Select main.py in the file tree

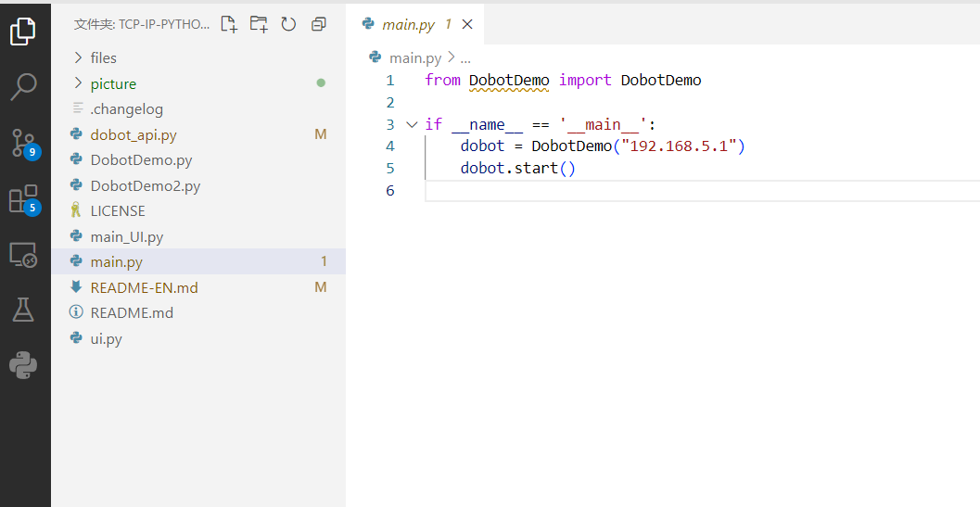pos(198,261)
